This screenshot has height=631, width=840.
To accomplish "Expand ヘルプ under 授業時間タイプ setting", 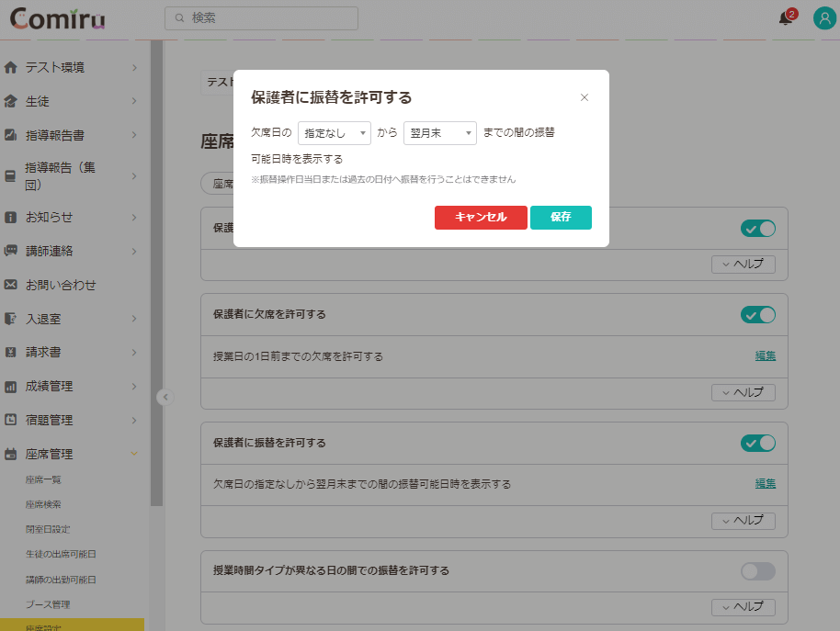I will coord(743,607).
